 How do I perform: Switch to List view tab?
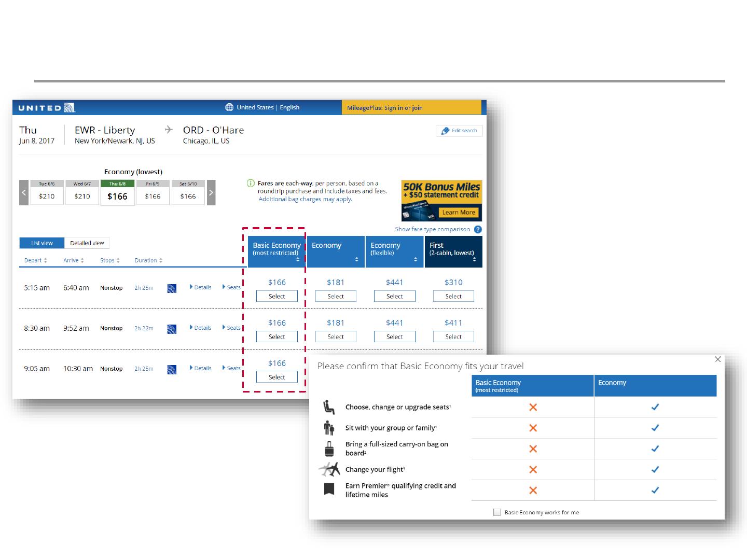click(x=41, y=243)
